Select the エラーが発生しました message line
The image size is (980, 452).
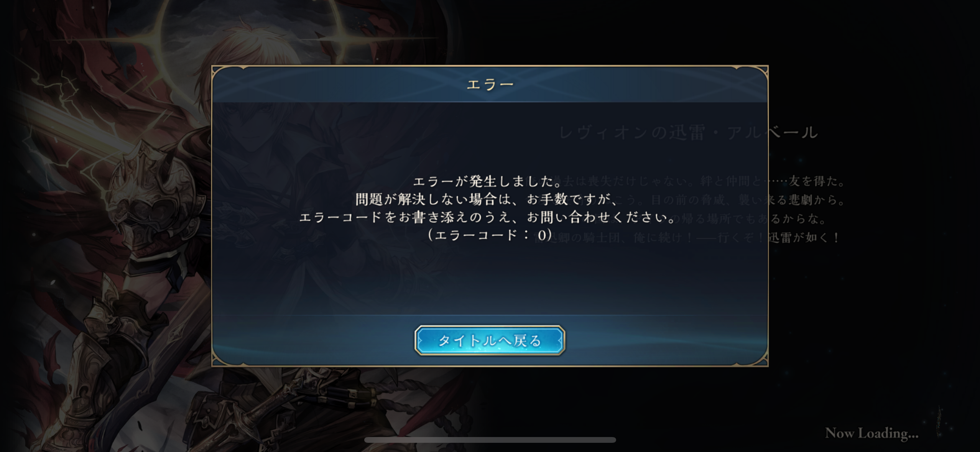487,181
